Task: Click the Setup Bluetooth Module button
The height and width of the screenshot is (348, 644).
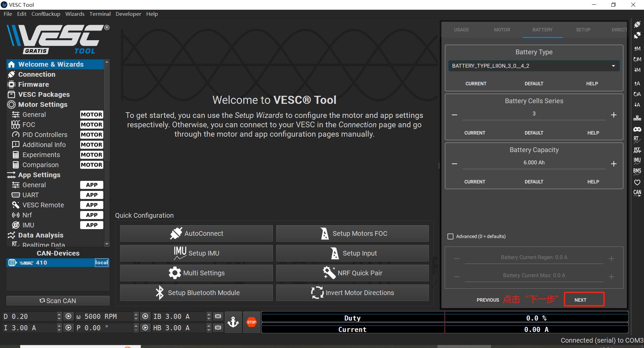Action: pos(197,293)
